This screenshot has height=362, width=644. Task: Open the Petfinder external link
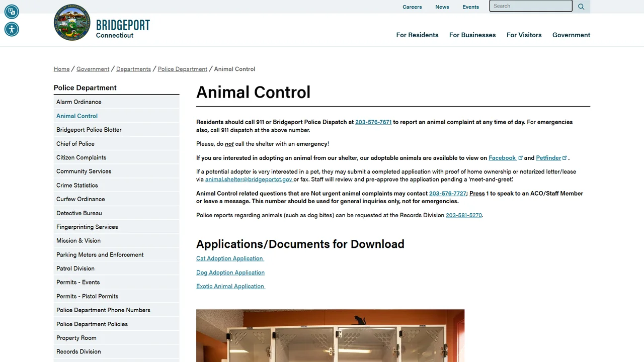coord(551,158)
